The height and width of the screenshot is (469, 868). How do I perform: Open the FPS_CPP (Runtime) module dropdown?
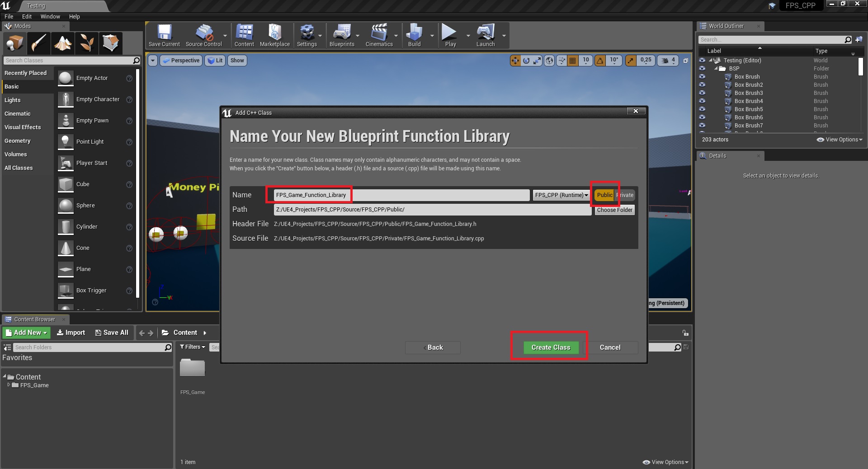(561, 195)
